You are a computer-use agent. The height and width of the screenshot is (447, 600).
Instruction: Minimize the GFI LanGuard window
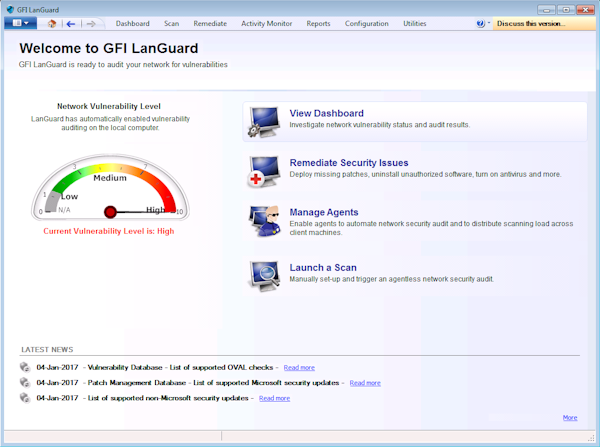click(546, 10)
